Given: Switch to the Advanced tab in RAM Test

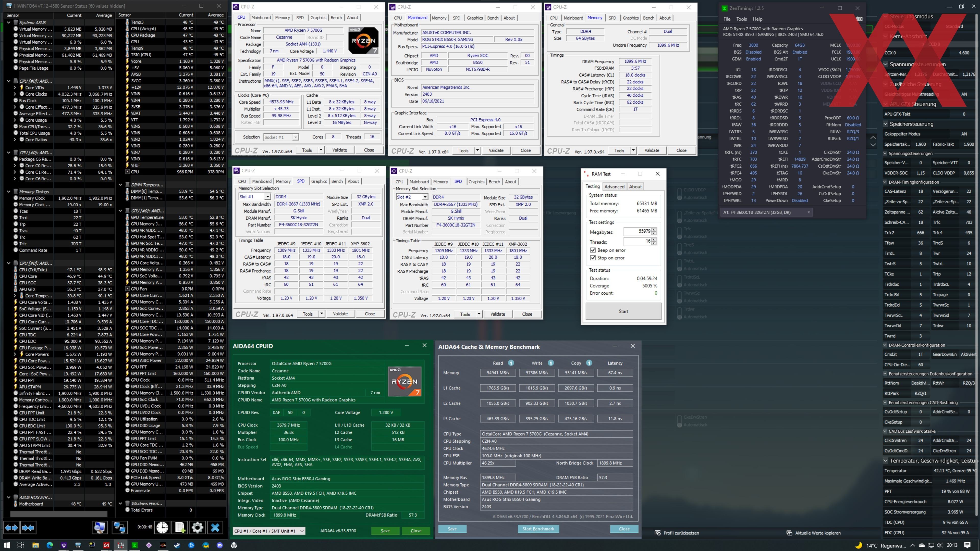Looking at the screenshot, I should coord(614,186).
